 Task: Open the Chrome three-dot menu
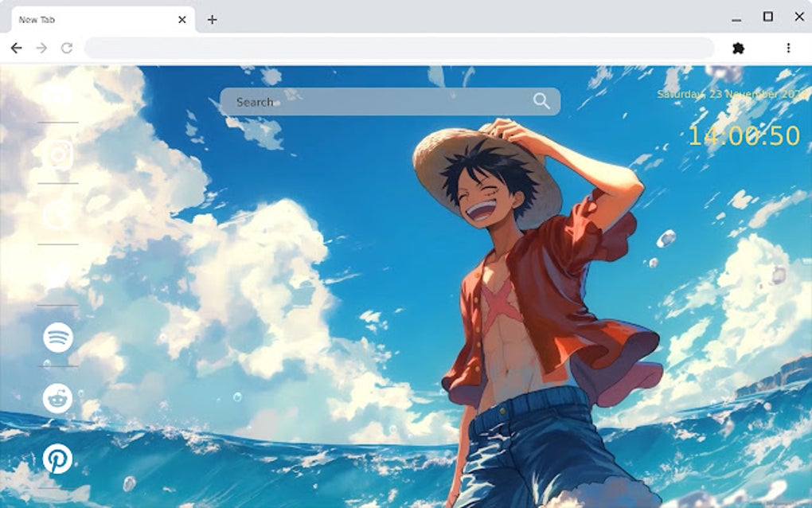point(787,49)
